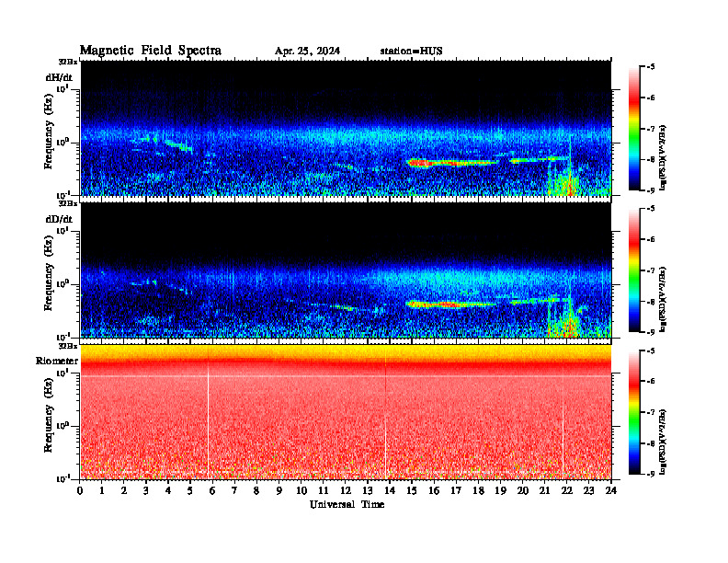
Task: Click the 'dD/dt' panel label
Action: tap(59, 219)
